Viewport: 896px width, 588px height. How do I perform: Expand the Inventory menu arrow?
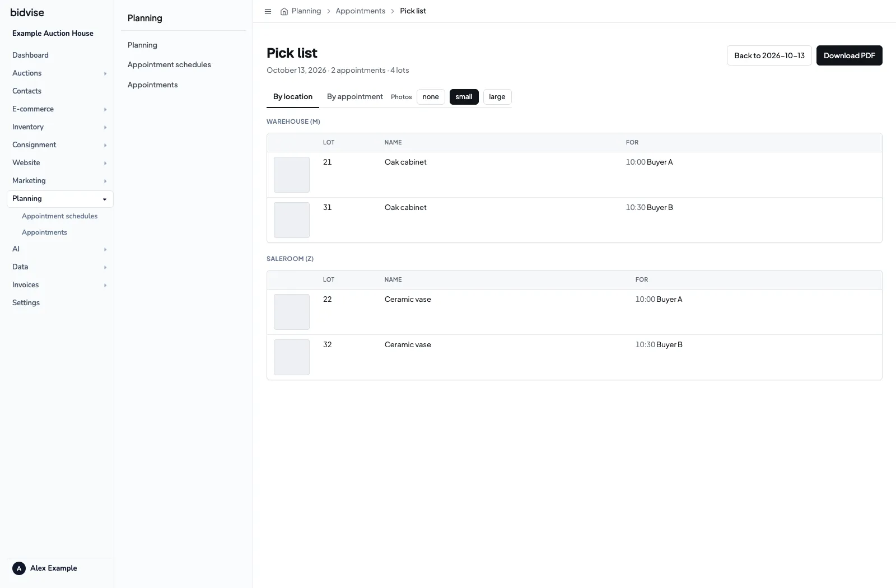coord(105,127)
